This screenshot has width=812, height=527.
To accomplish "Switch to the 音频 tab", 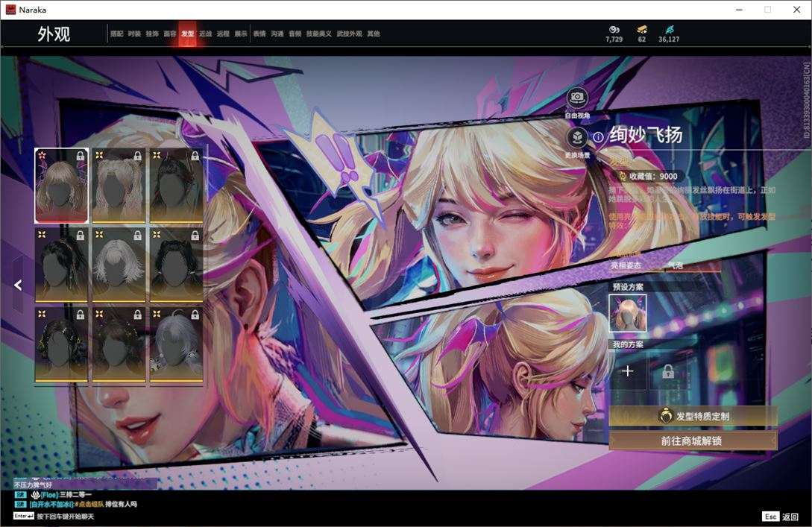I will pyautogui.click(x=295, y=34).
